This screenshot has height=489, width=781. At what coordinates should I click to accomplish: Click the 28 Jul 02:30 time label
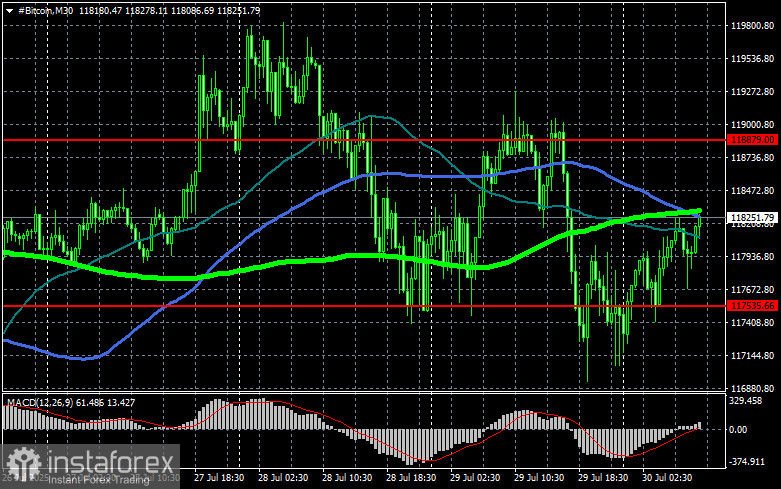tap(283, 477)
